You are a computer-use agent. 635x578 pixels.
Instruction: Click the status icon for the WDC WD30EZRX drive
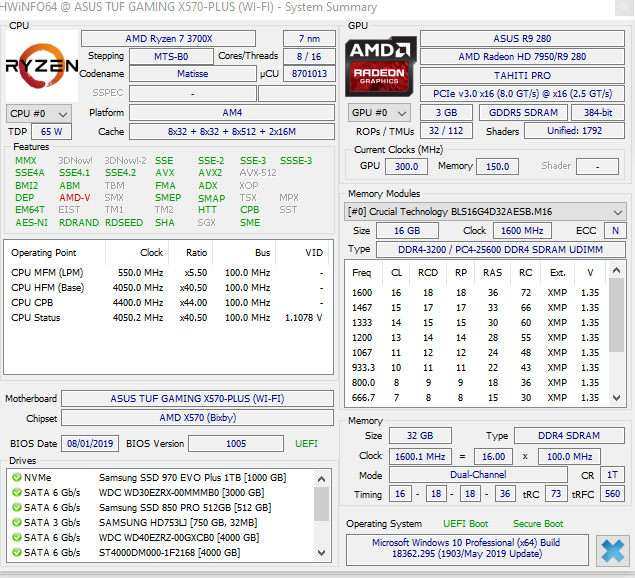17,493
